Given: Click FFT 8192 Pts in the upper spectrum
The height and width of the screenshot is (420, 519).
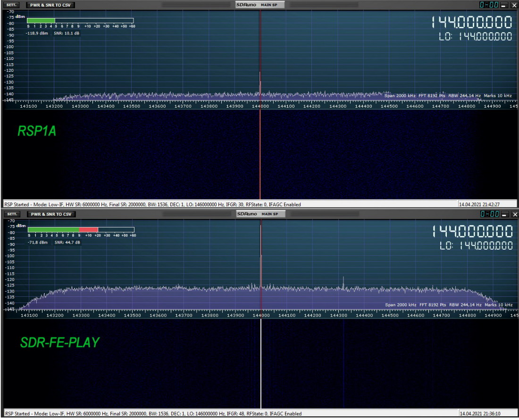Looking at the screenshot, I should coord(432,96).
